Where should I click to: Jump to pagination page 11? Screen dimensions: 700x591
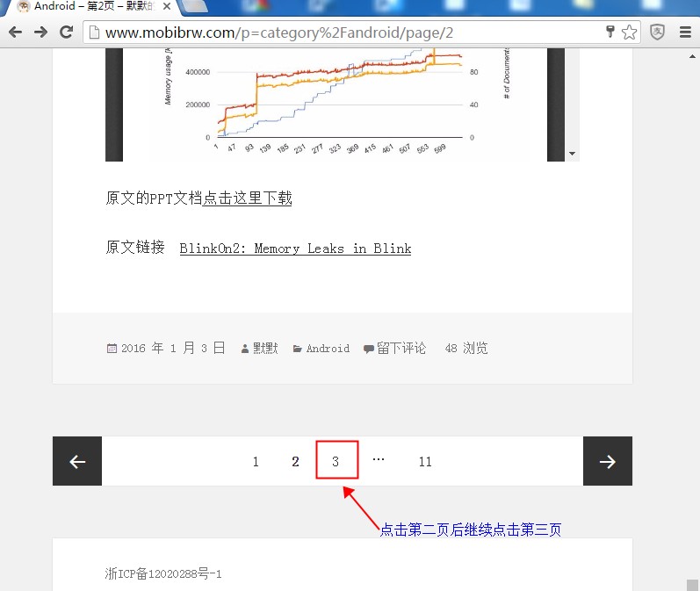[425, 461]
